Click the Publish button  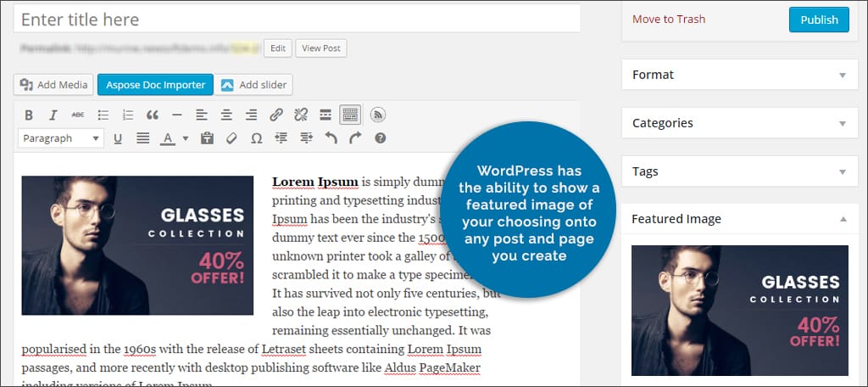click(818, 20)
